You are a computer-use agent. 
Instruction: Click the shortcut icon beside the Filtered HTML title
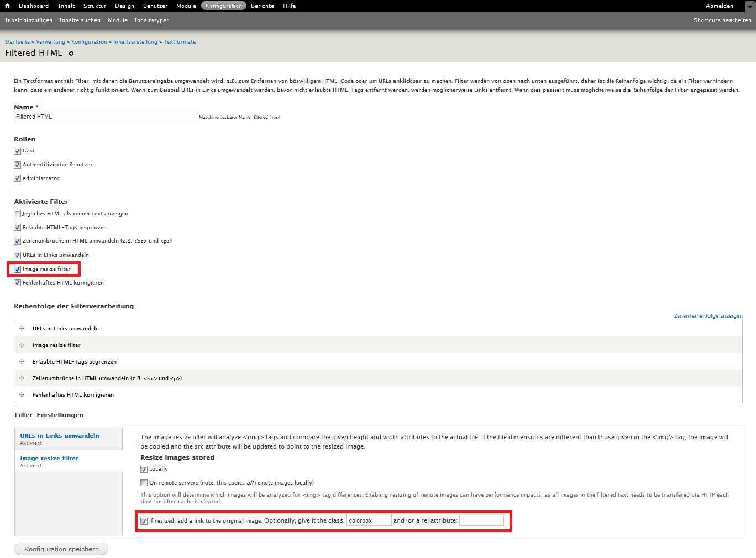(71, 54)
